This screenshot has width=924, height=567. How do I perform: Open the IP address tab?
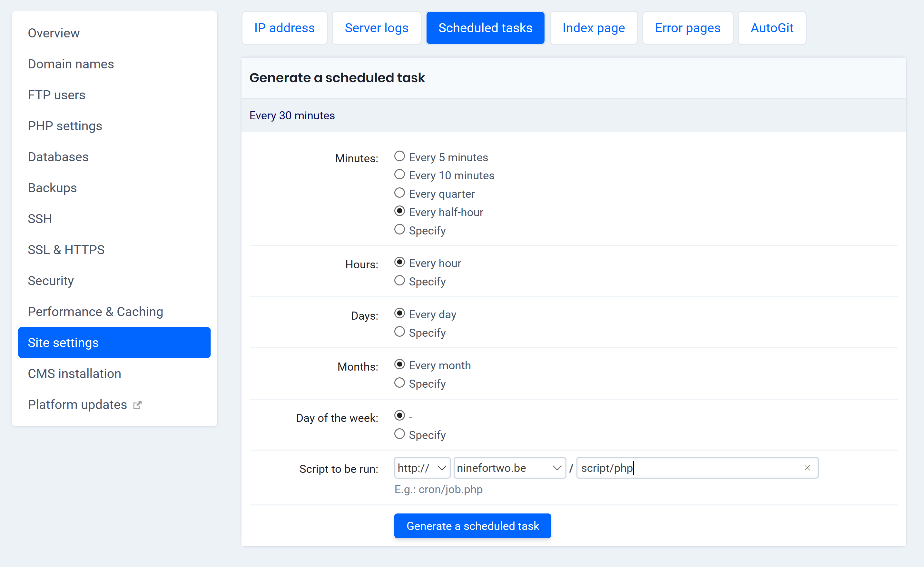tap(284, 28)
